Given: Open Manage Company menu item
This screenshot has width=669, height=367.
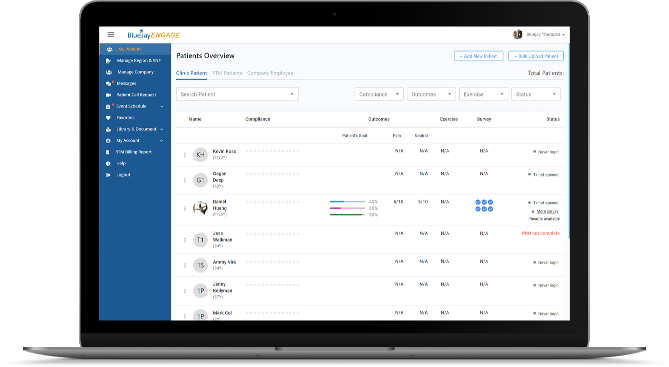Looking at the screenshot, I should pos(136,73).
